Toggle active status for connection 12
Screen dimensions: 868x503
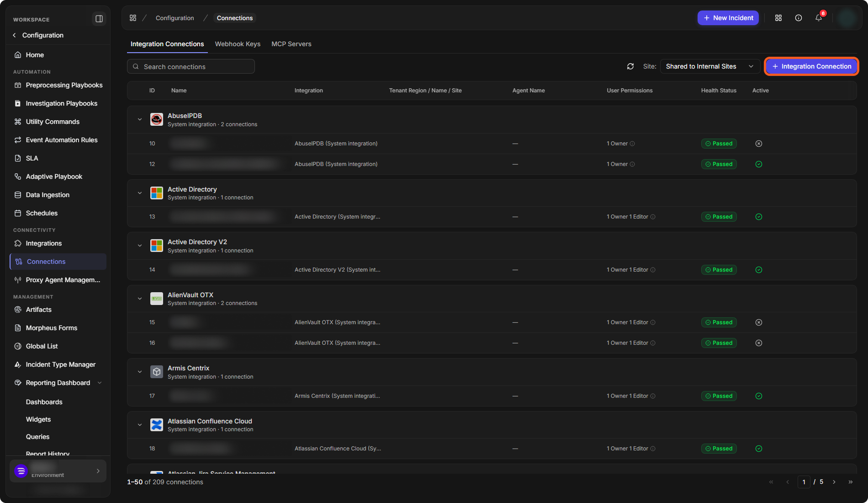[x=759, y=164]
